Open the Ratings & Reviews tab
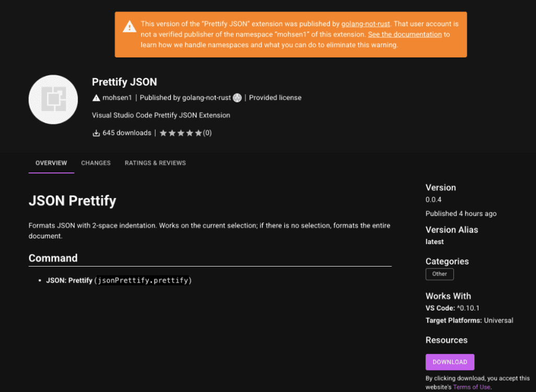 [x=155, y=163]
